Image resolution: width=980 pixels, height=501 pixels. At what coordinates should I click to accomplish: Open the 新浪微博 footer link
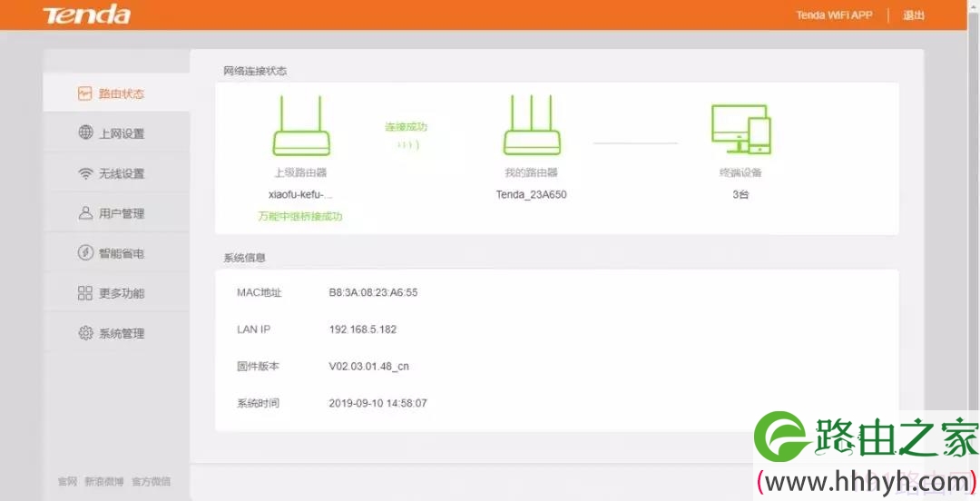pyautogui.click(x=103, y=481)
